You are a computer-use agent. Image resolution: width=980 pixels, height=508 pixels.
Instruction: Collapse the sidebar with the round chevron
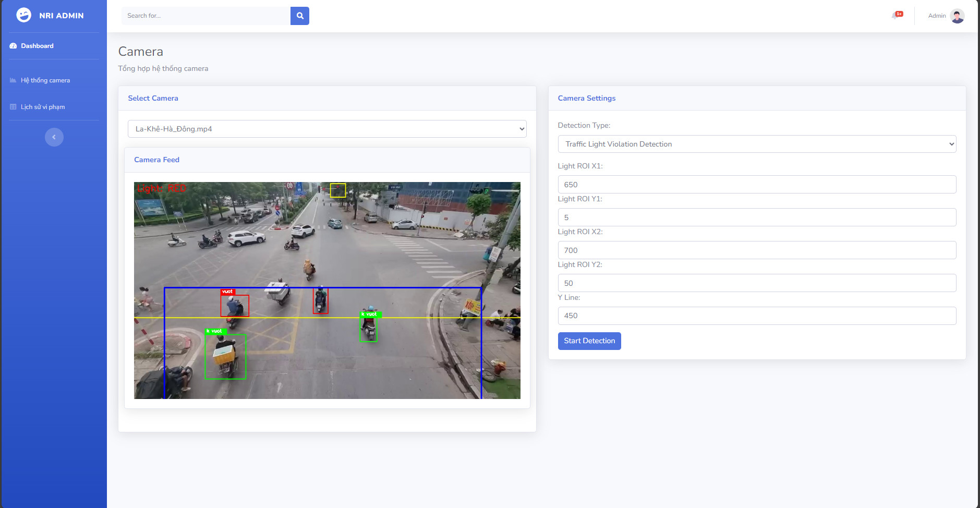pos(54,137)
